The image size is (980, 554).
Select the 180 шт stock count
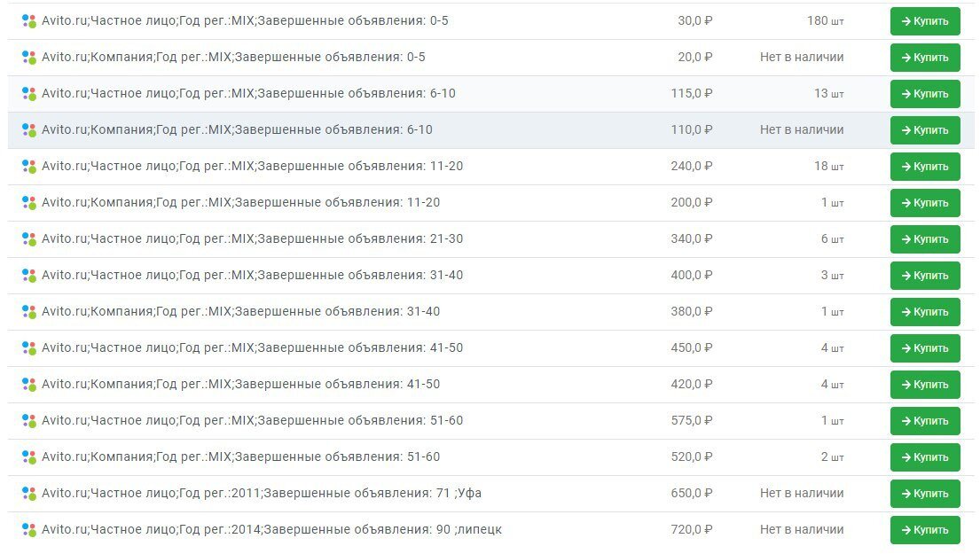pyautogui.click(x=825, y=20)
